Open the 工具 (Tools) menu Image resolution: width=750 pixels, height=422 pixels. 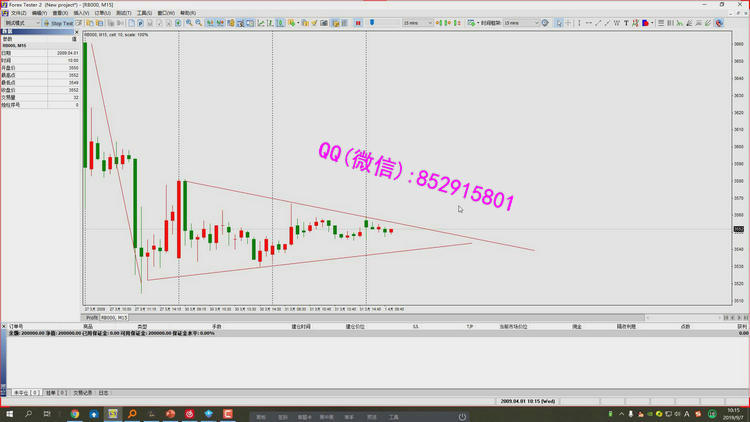pyautogui.click(x=143, y=13)
